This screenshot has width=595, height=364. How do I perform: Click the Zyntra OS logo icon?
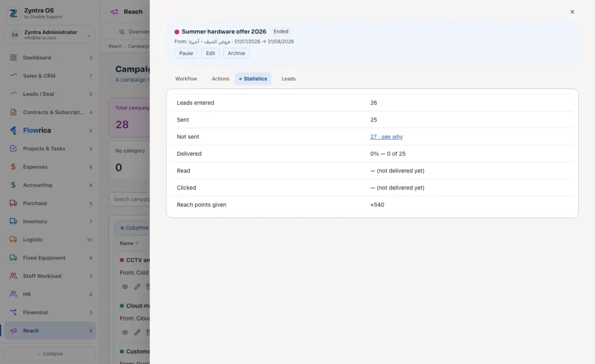(13, 13)
